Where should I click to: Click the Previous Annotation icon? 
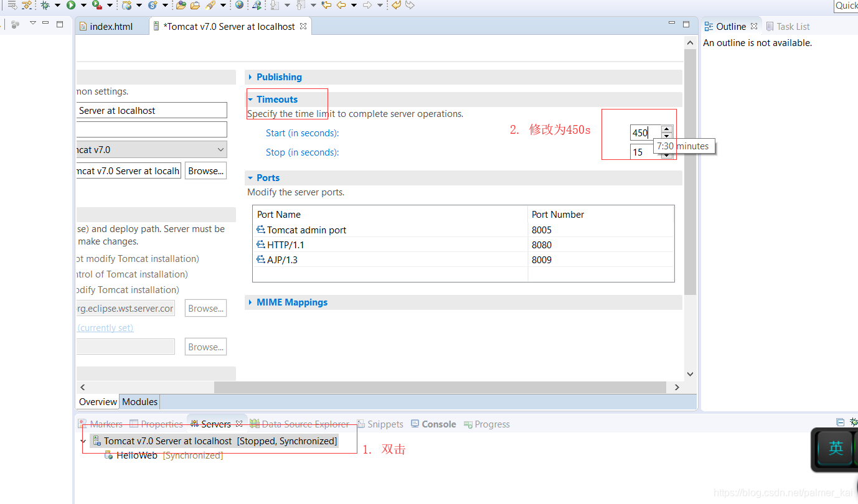coord(300,6)
